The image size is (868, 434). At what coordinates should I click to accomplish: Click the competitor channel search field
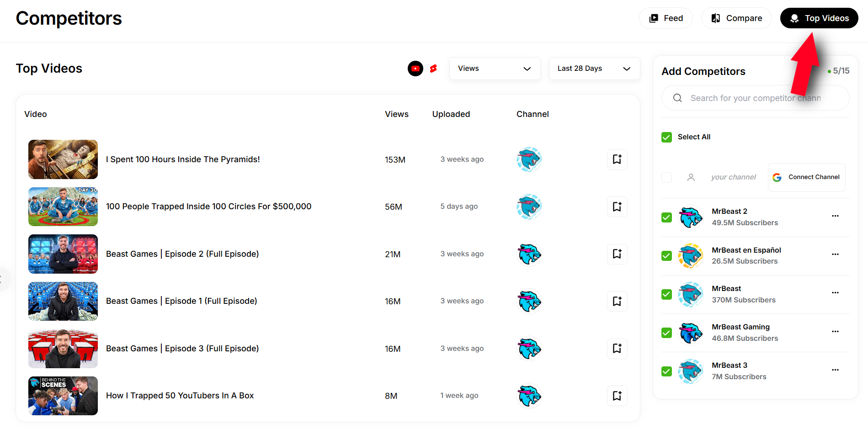[x=755, y=98]
